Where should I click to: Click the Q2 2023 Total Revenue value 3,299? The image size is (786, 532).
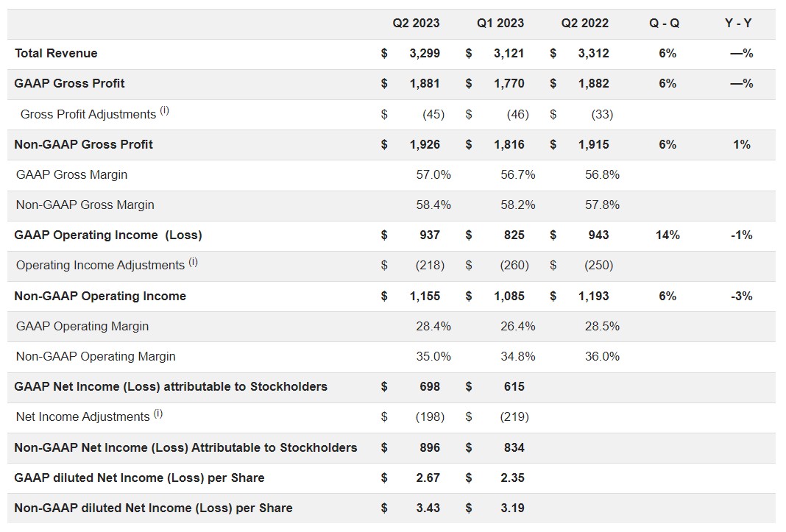click(x=425, y=53)
